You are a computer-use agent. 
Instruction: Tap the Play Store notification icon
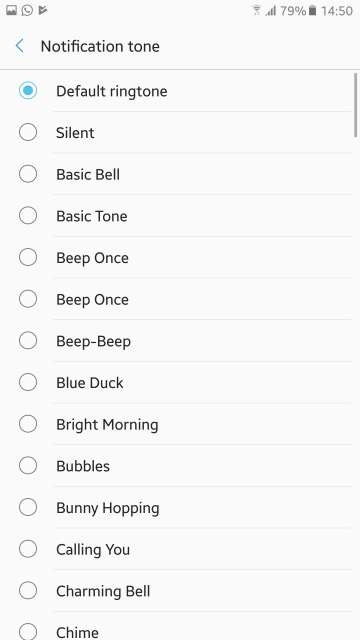[x=42, y=11]
